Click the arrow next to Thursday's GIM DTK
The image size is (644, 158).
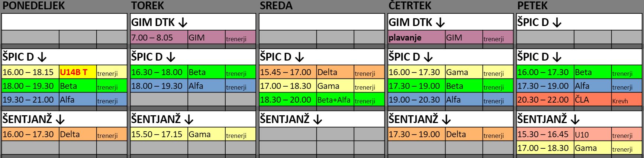[440, 23]
